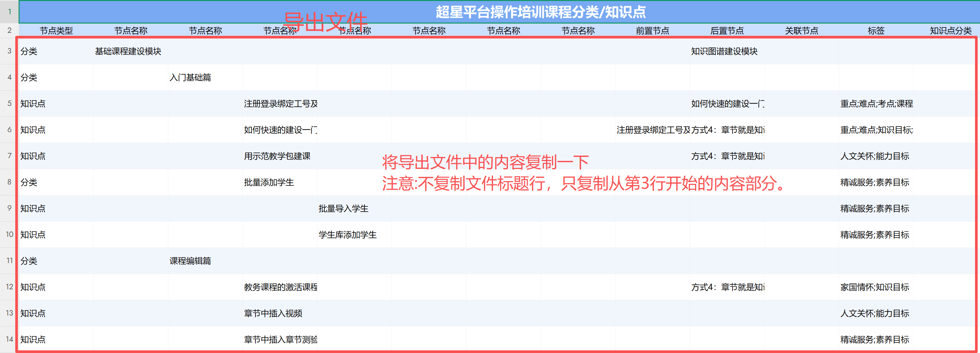
Task: Select row header number 7
Action: 10,156
